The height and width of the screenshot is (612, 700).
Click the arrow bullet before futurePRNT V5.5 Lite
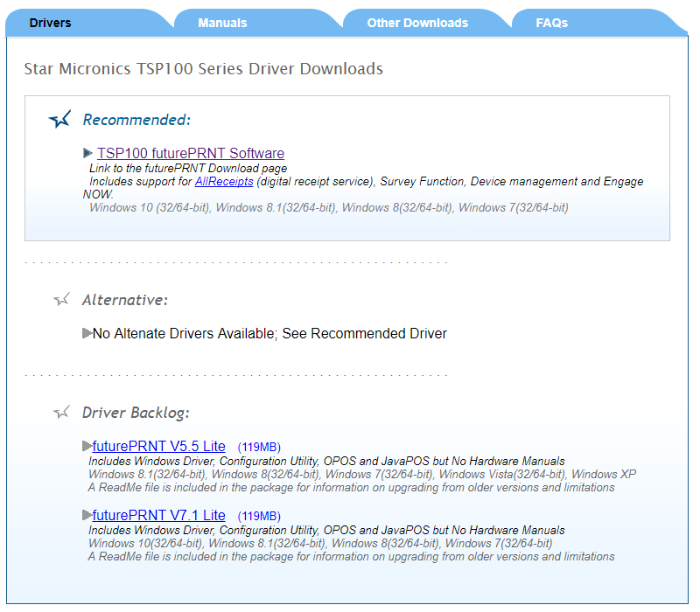87,446
